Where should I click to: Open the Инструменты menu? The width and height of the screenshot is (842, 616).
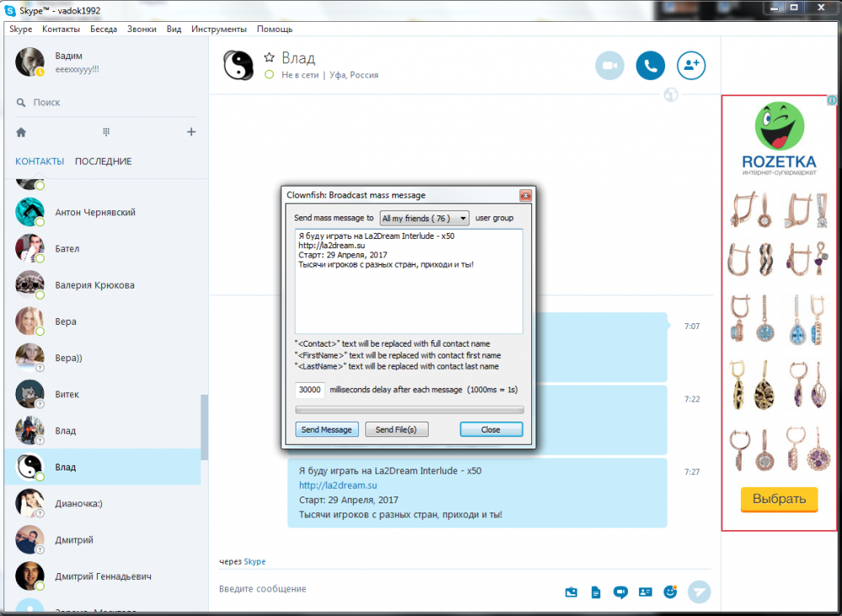219,29
